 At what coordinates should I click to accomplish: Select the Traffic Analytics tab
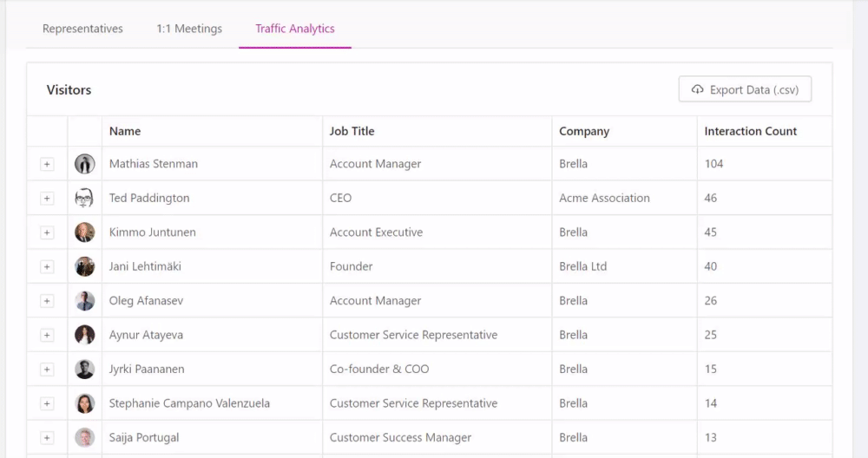click(295, 29)
